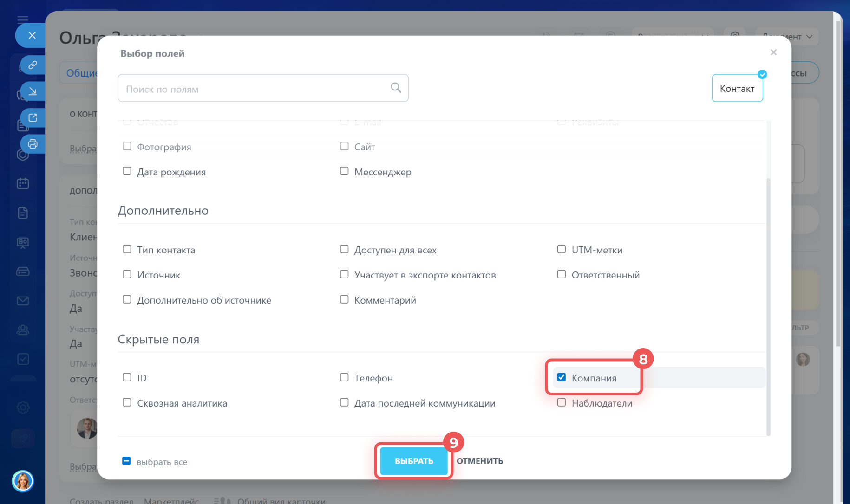
Task: Click user avatar at bottom left
Action: tap(23, 481)
